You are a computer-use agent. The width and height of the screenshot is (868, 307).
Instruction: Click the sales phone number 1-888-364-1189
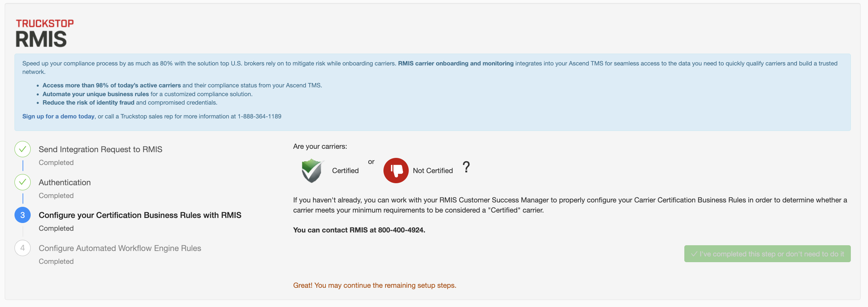[x=259, y=116]
